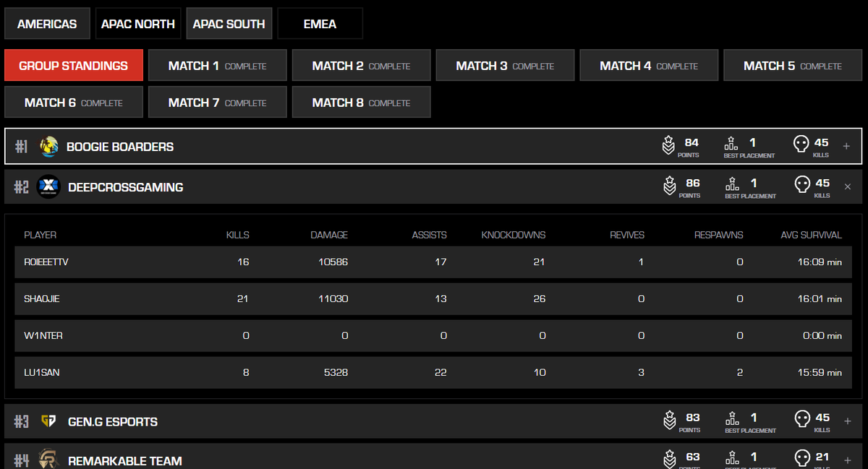Click the #3 rank number
The image size is (868, 469).
[x=22, y=421]
